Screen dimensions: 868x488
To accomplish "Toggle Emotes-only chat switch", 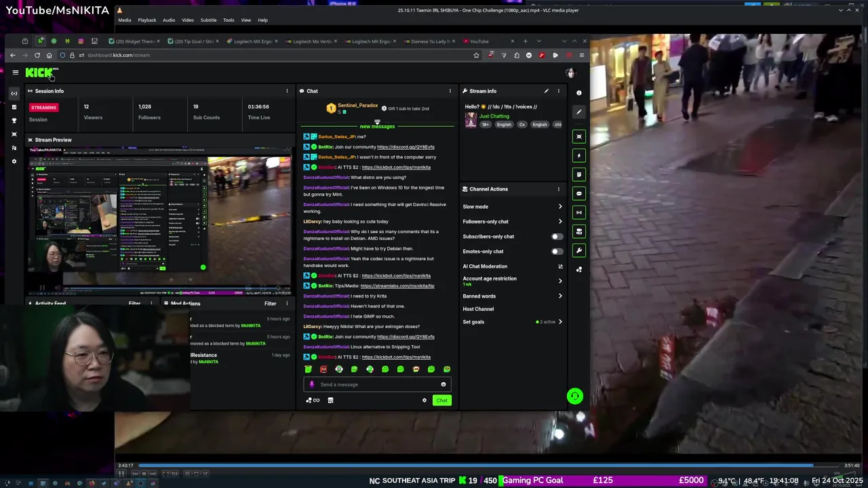I will point(557,251).
